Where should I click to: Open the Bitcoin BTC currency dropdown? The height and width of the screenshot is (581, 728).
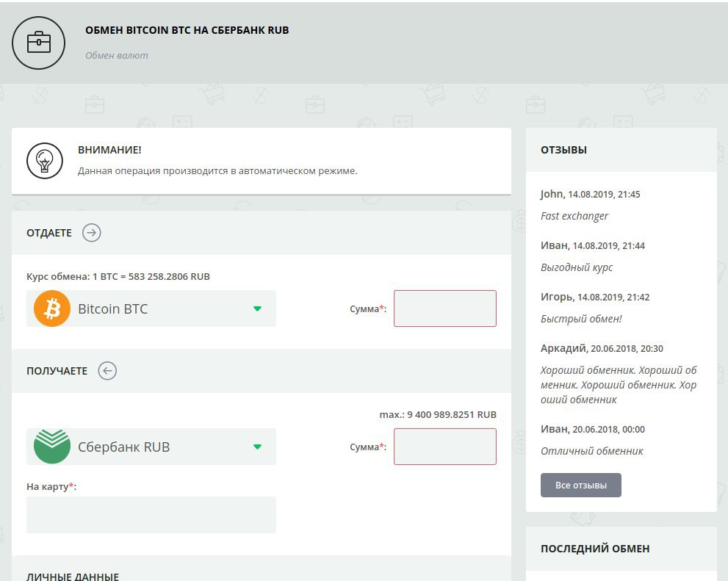[151, 308]
